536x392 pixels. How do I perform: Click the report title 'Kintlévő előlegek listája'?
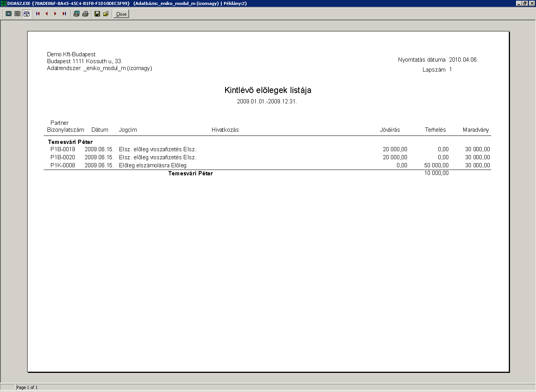(268, 90)
